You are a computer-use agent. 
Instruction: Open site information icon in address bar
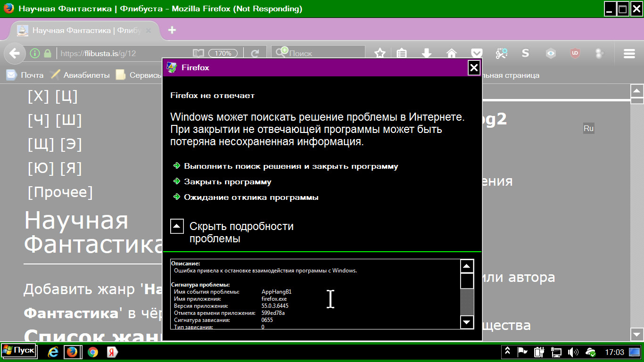pos(34,53)
